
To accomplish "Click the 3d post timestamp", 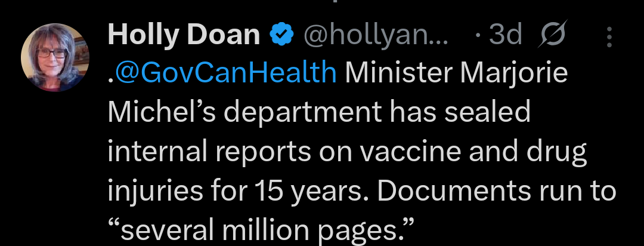I will coord(505,37).
